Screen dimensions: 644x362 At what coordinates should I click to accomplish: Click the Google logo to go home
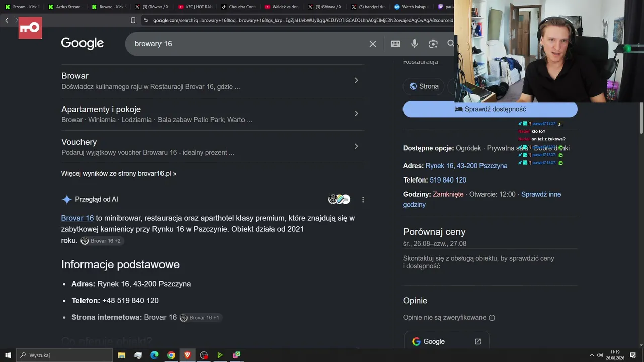click(x=83, y=44)
